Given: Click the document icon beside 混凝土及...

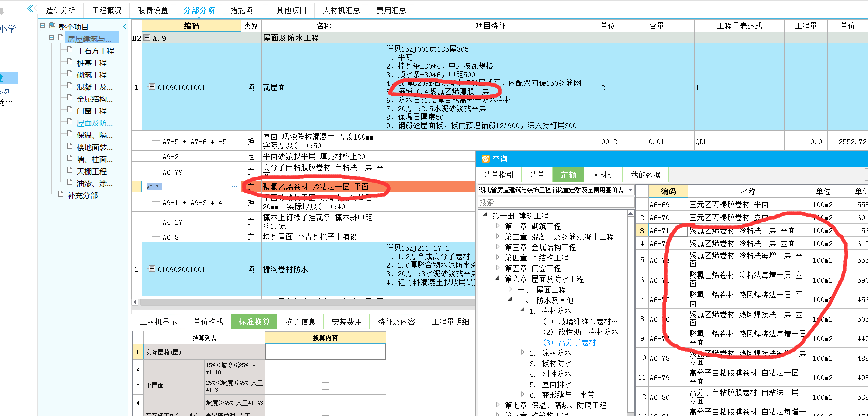Looking at the screenshot, I should [x=70, y=85].
